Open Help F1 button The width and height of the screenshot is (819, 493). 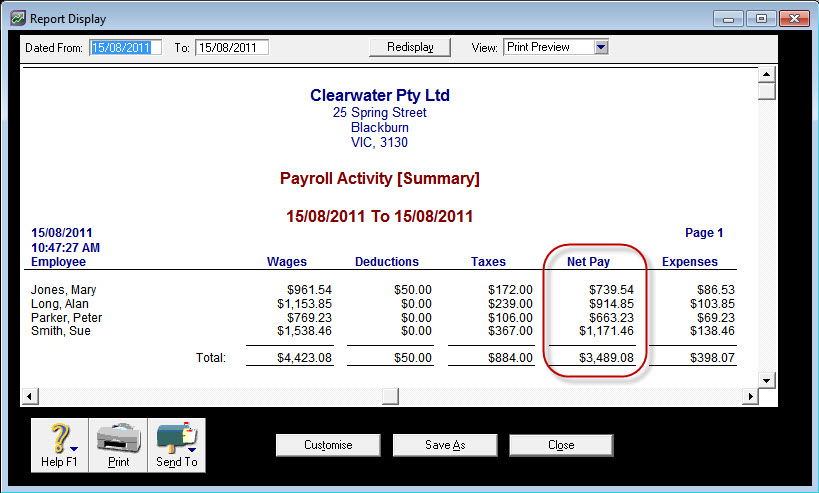point(60,445)
